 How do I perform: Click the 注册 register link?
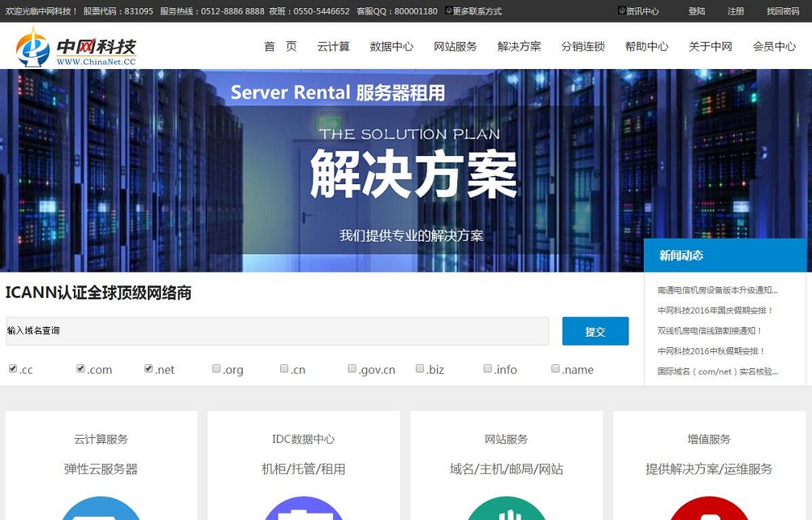[736, 11]
